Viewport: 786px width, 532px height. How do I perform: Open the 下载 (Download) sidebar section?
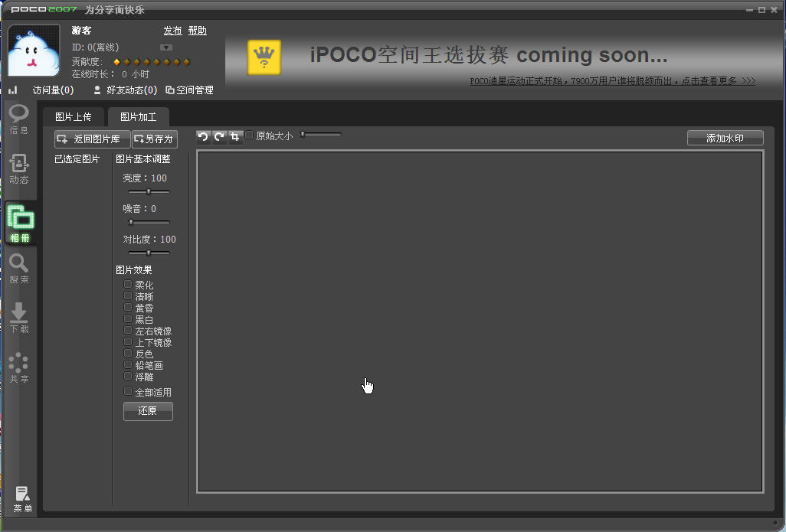pos(19,318)
